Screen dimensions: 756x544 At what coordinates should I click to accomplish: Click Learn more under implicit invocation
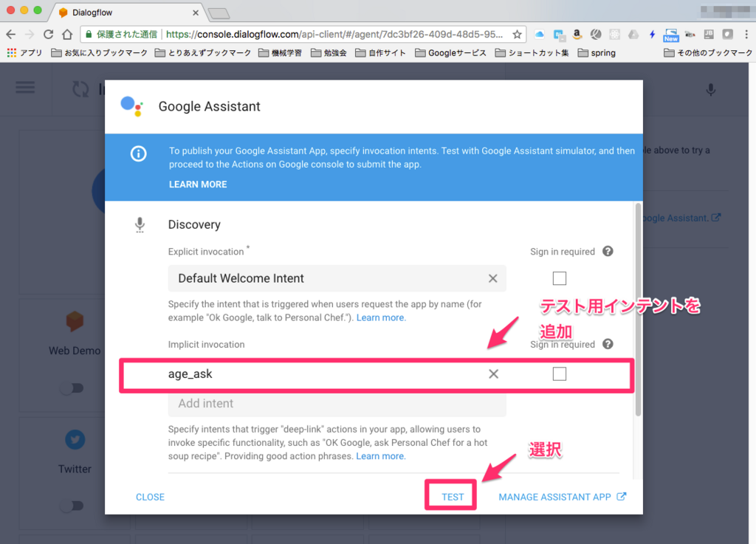click(381, 456)
